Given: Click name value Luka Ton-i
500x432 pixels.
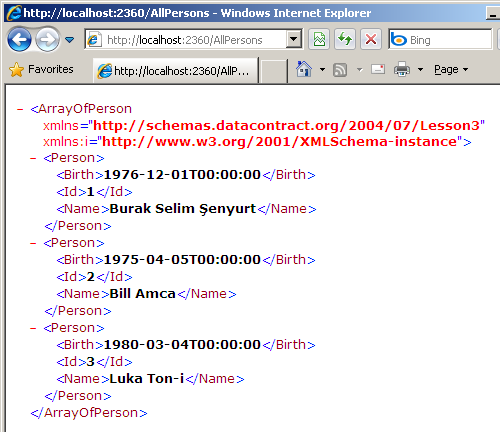Looking at the screenshot, I should pyautogui.click(x=147, y=379).
